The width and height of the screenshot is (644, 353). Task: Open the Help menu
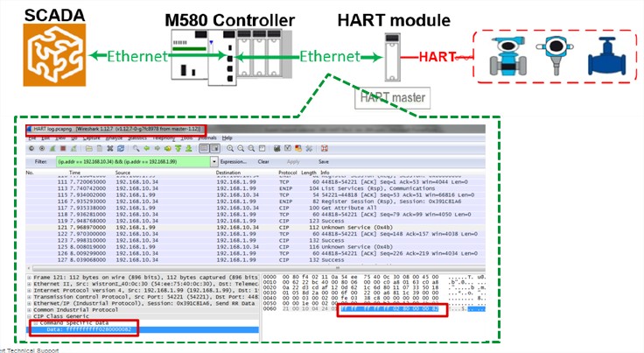[x=227, y=138]
